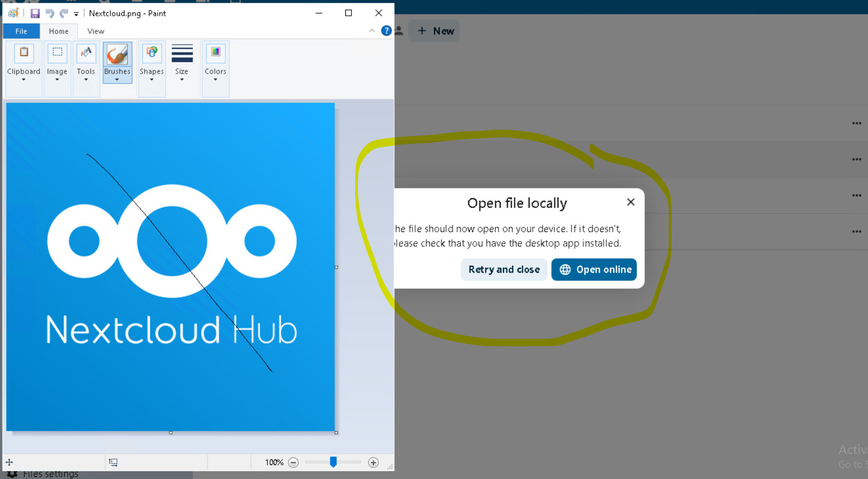Open the Paint Help question mark icon
The height and width of the screenshot is (479, 868).
pos(386,31)
